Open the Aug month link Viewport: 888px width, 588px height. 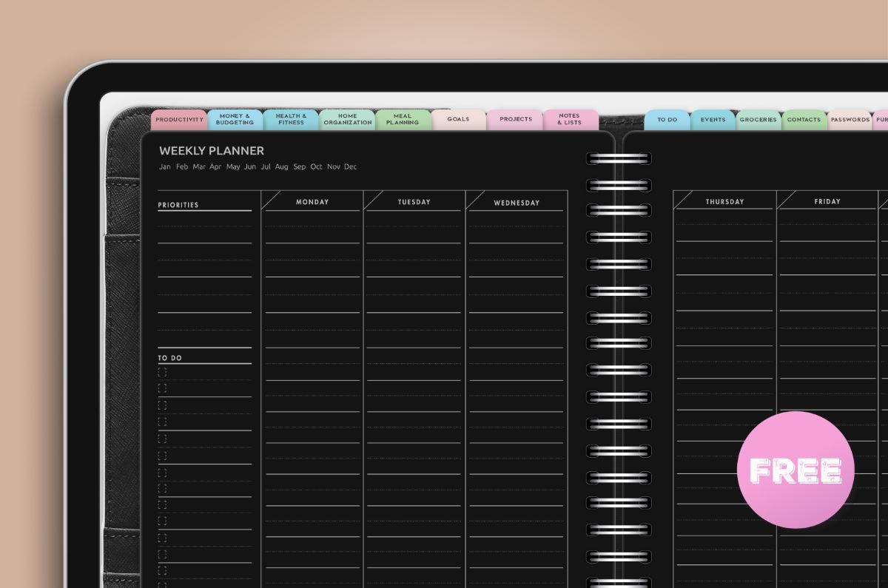pyautogui.click(x=282, y=167)
